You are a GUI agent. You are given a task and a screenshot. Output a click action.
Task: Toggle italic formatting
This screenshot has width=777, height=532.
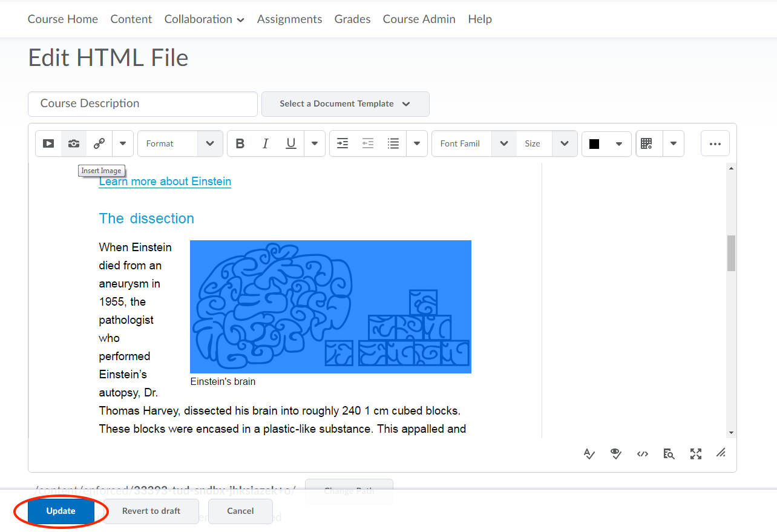tap(265, 143)
